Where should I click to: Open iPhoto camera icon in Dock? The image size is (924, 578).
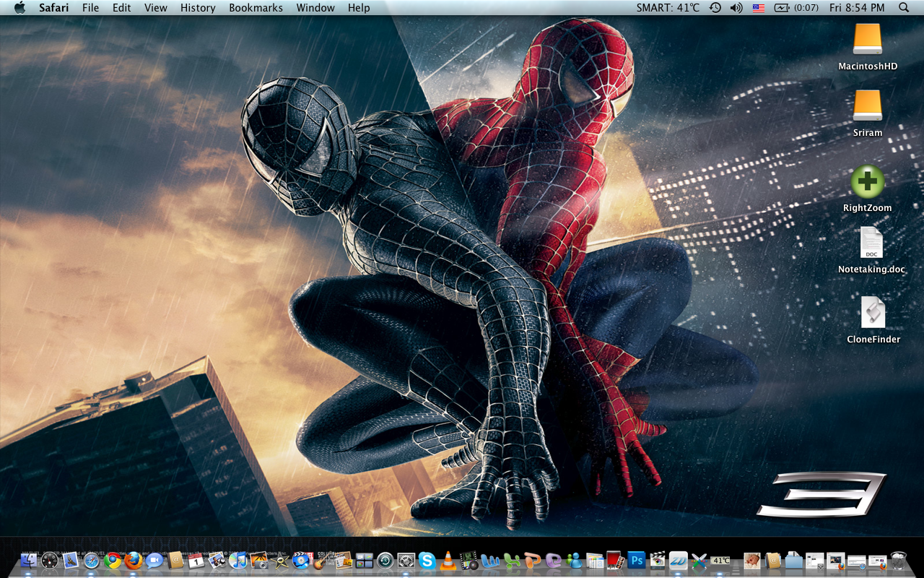pyautogui.click(x=259, y=560)
